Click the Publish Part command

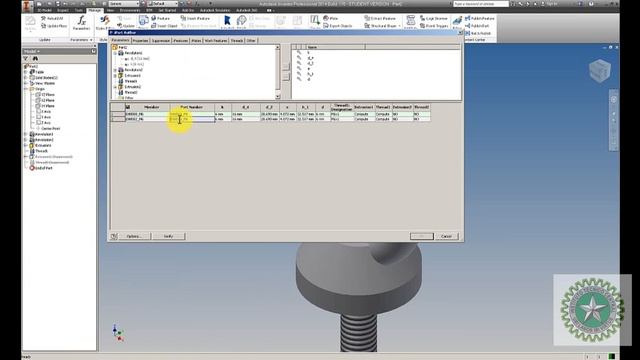477,26
